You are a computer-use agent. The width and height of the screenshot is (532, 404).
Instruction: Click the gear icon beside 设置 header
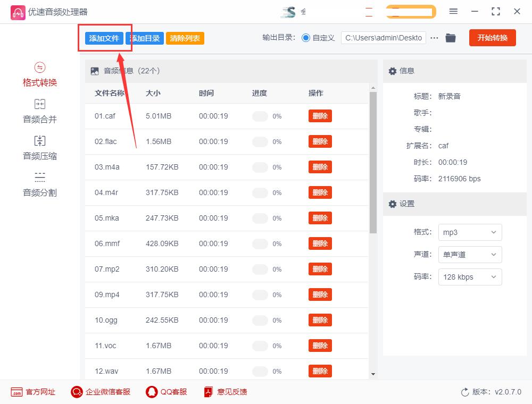tap(393, 204)
